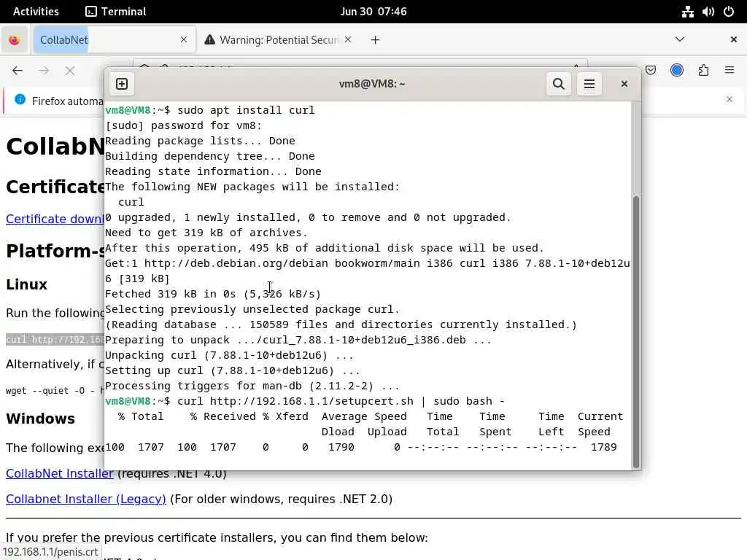This screenshot has width=747, height=560.
Task: Go back in Firefox with left arrow
Action: point(18,71)
